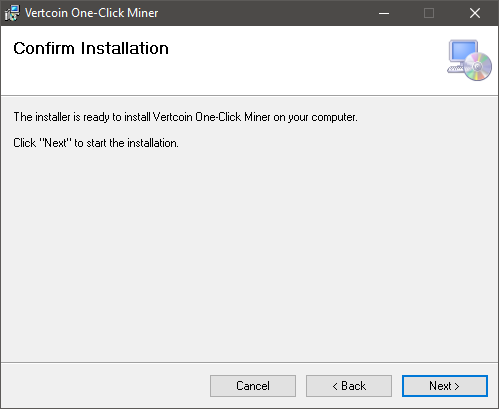Viewport: 499px width, 409px height.
Task: Minimize the installer window
Action: (x=384, y=13)
